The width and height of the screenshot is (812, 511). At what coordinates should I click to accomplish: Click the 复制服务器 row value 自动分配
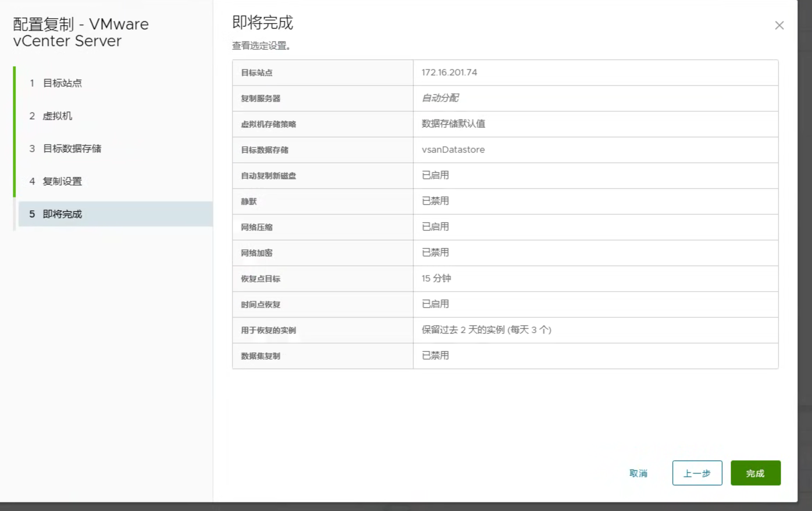(x=440, y=98)
